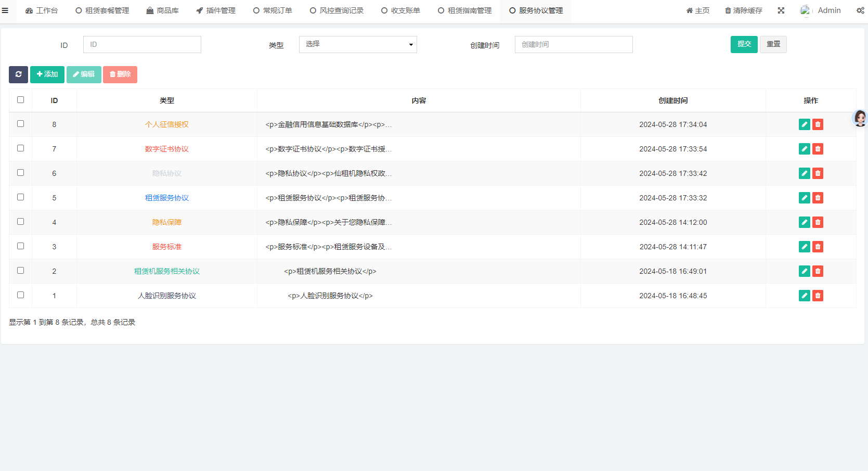Screen dimensions: 868x471
Task: Focus the ID search input field
Action: [142, 45]
